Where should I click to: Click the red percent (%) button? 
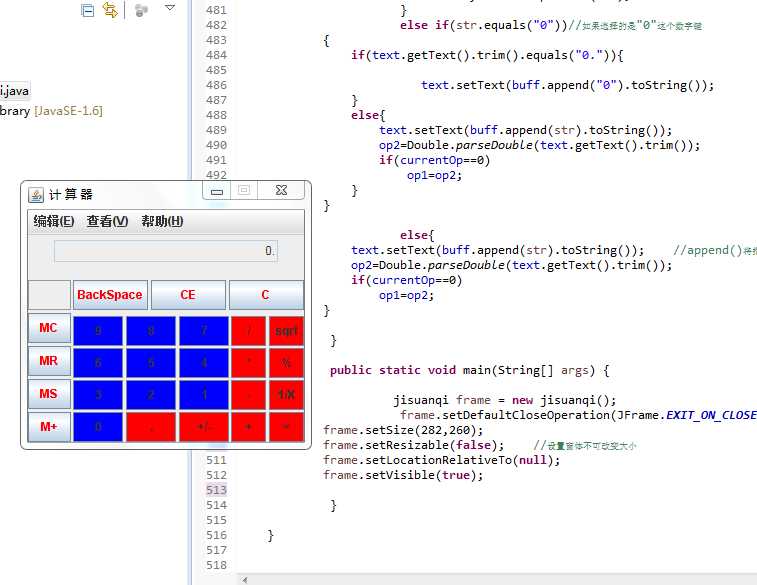click(x=286, y=362)
